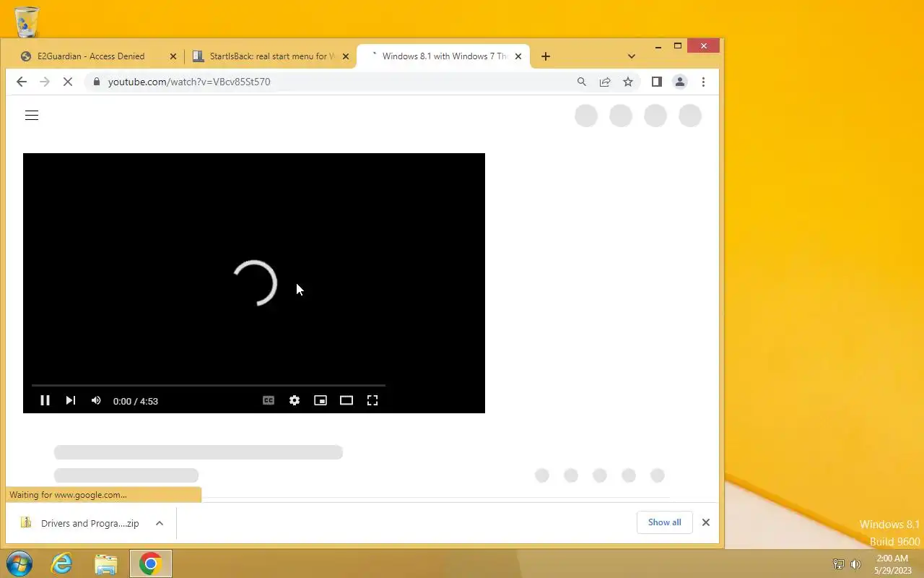Open system volume tray icon

point(855,564)
